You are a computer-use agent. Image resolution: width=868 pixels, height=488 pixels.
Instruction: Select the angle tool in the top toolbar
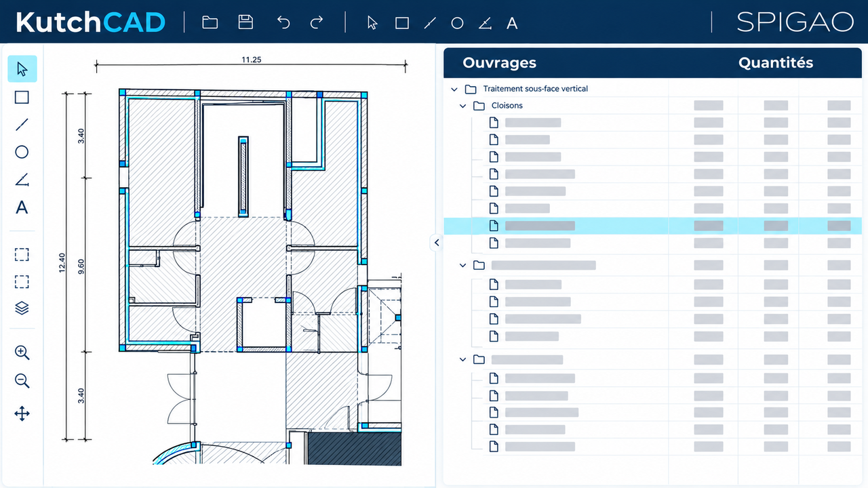pos(484,23)
